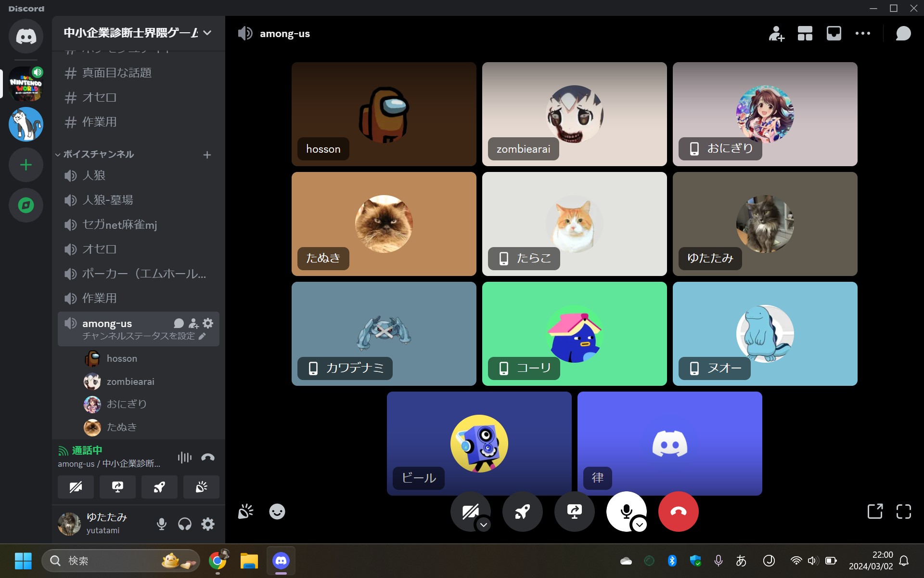The height and width of the screenshot is (578, 924).
Task: Disconnect call from sidebar panel
Action: coord(208,457)
